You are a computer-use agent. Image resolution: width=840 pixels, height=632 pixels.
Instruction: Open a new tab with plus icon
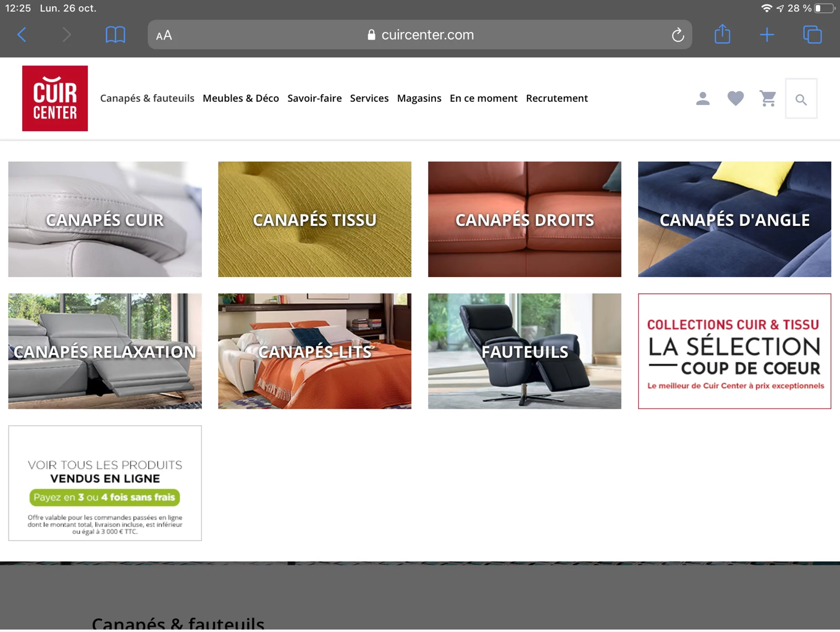coord(766,35)
